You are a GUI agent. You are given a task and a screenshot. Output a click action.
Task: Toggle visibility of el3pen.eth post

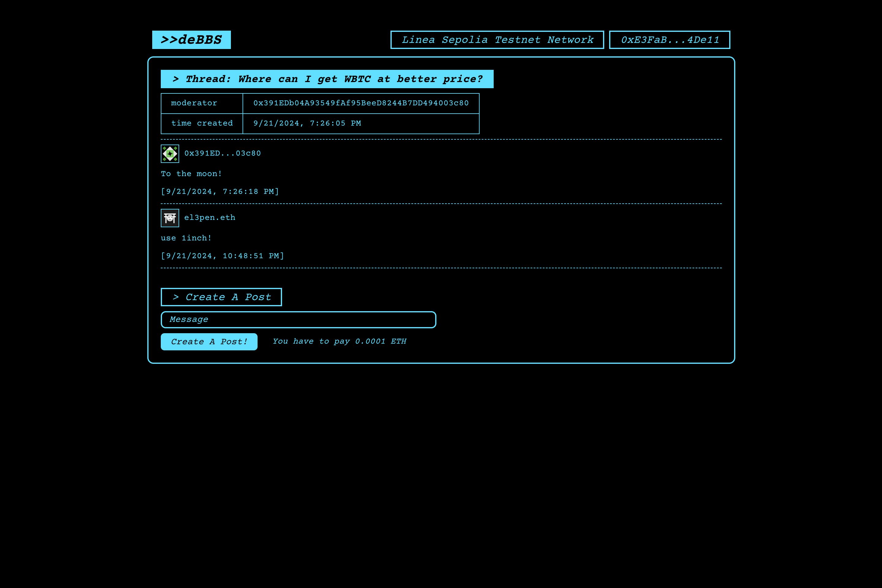[x=170, y=218]
